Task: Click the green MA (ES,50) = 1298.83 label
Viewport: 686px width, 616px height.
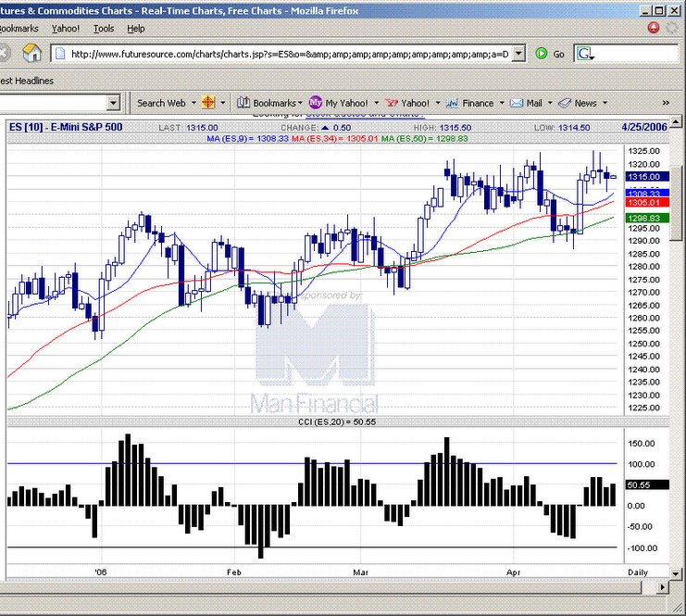Action: [424, 138]
